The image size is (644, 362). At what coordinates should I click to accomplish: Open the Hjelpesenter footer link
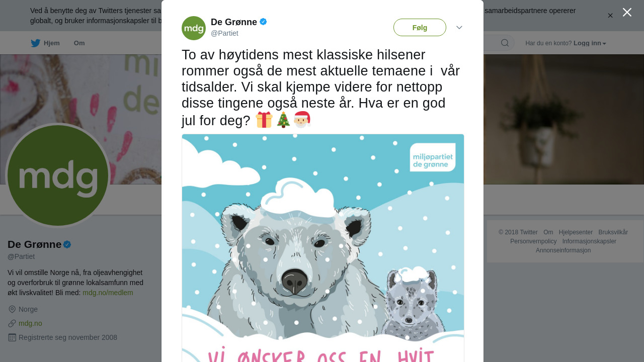(576, 232)
